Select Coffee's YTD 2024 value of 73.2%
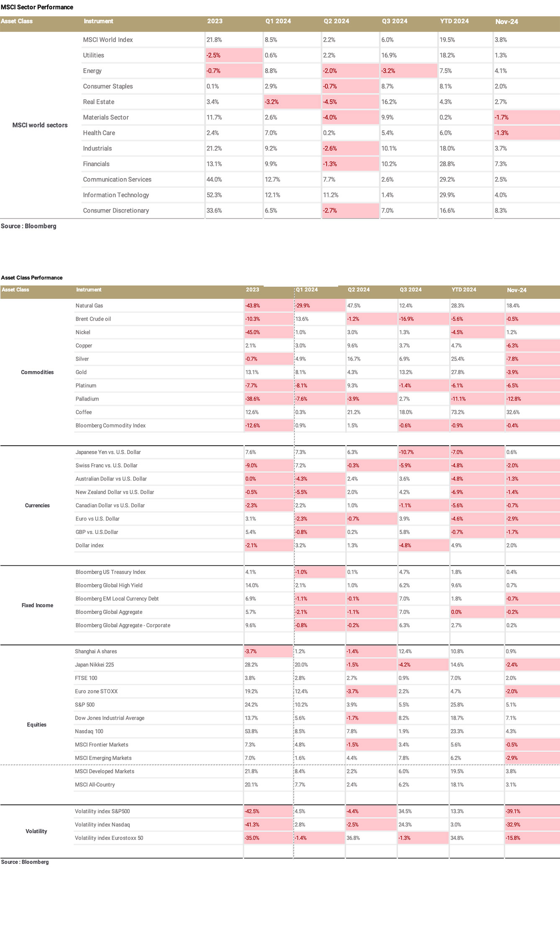Screen dimensions: 560x927 point(457,412)
